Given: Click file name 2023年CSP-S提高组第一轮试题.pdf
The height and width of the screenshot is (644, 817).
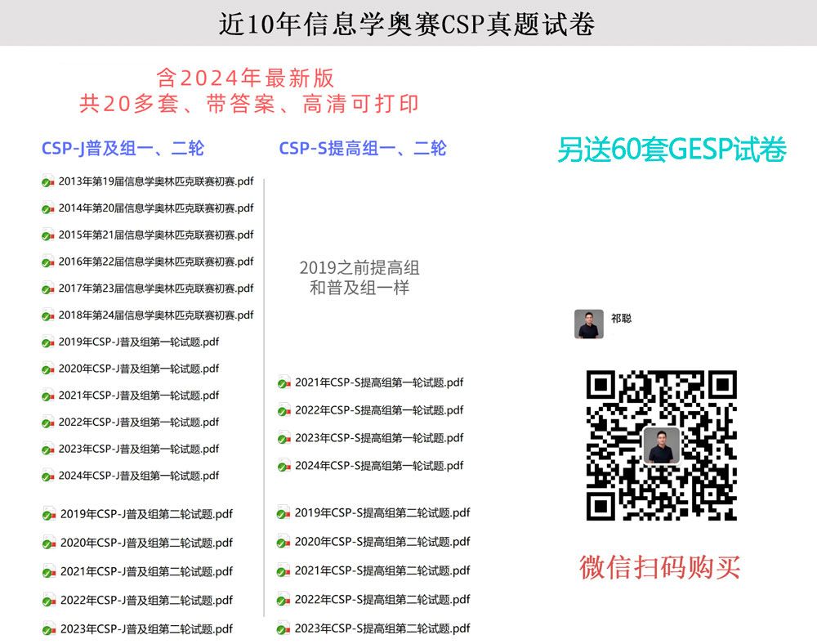Looking at the screenshot, I should (x=379, y=438).
